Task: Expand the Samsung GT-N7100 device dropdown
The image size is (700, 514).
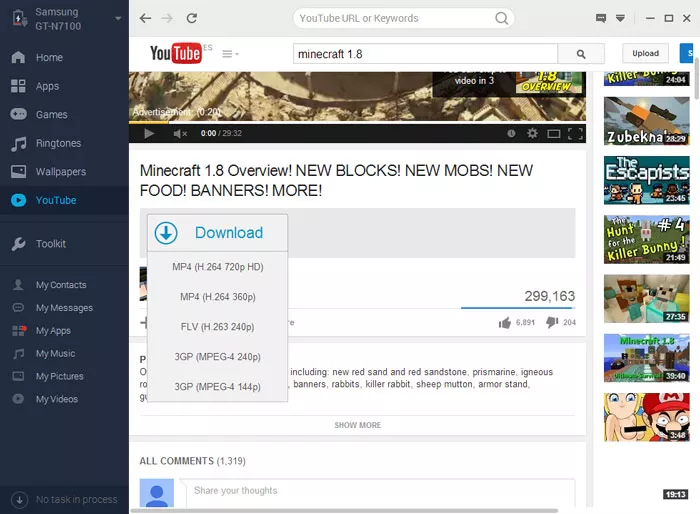Action: tap(118, 19)
